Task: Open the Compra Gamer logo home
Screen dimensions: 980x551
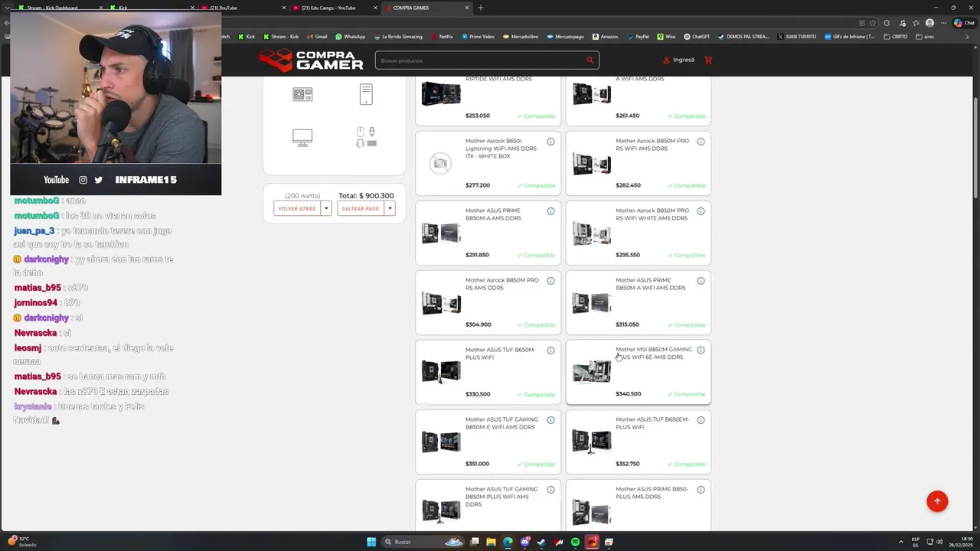Action: pyautogui.click(x=311, y=60)
